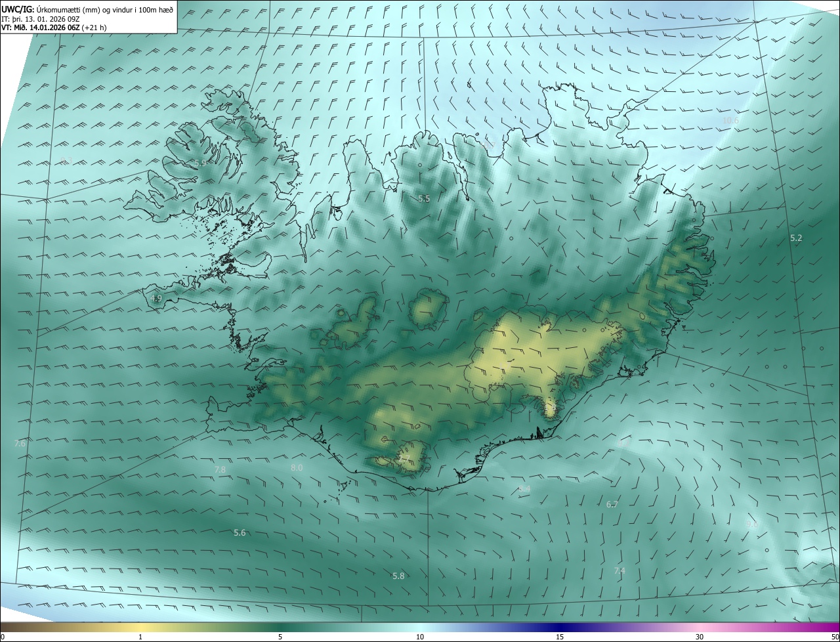
Task: Click the 5.9 value label on Westfjords
Action: pyautogui.click(x=200, y=163)
